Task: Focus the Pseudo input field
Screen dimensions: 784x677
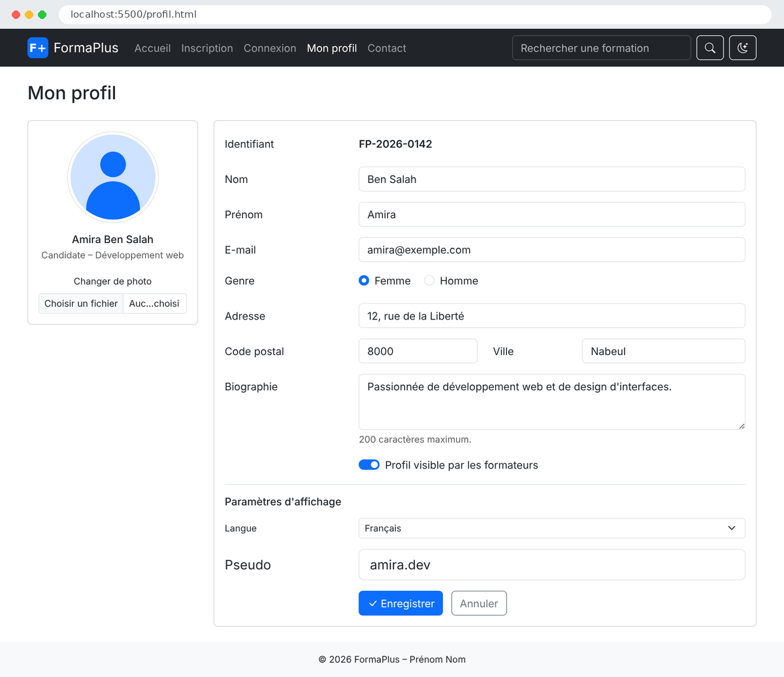Action: 552,565
